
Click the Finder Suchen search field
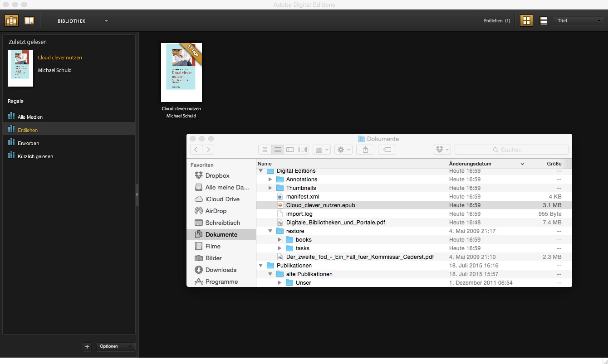click(511, 150)
